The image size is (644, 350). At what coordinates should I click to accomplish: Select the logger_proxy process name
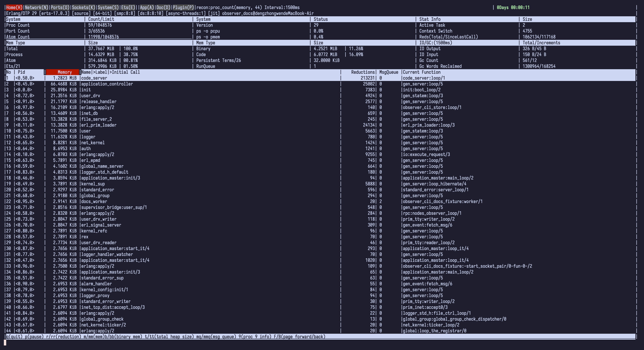(x=95, y=296)
